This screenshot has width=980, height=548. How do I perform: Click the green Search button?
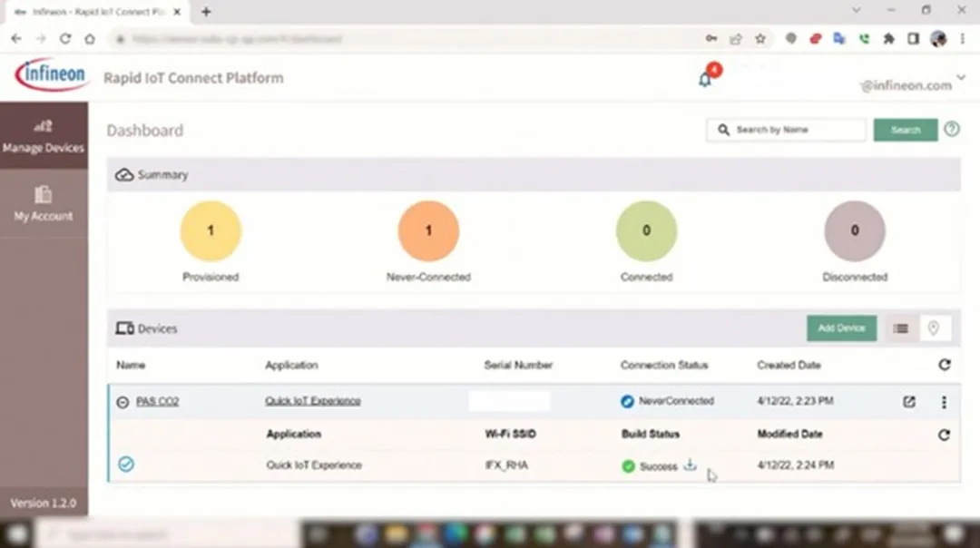[905, 130]
